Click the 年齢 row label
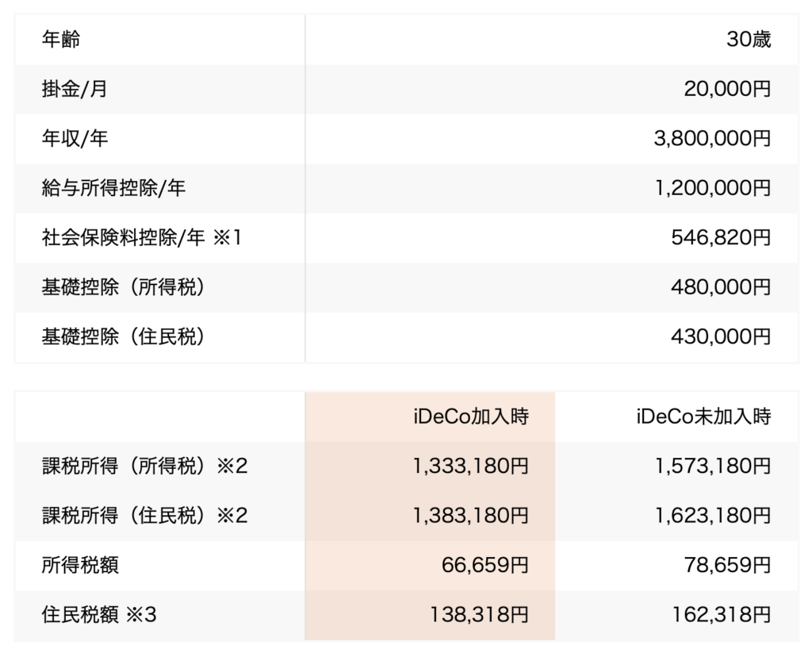The width and height of the screenshot is (812, 653). (x=61, y=40)
